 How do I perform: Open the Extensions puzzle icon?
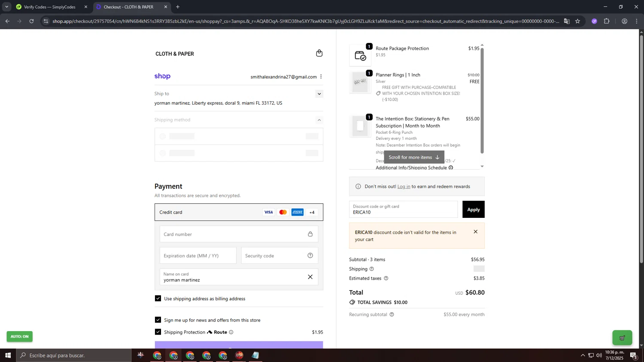click(x=607, y=21)
